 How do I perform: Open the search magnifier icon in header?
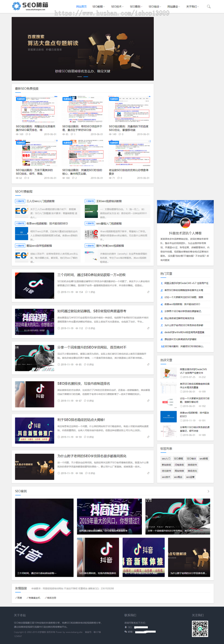pos(209,6)
